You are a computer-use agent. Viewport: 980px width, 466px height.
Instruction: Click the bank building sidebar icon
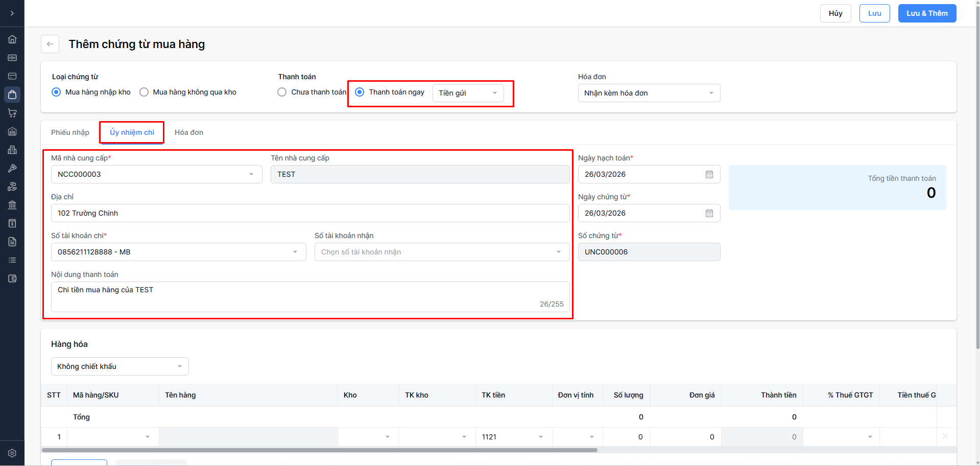coord(12,205)
